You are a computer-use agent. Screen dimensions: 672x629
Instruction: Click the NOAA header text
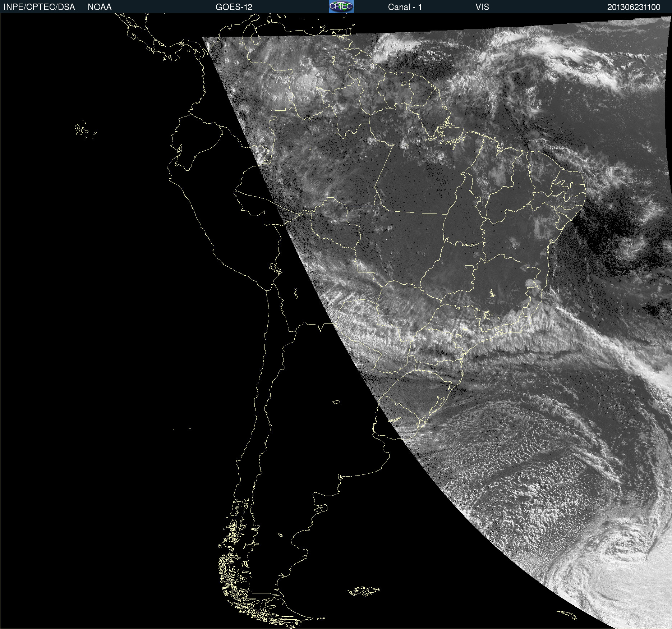pos(100,7)
